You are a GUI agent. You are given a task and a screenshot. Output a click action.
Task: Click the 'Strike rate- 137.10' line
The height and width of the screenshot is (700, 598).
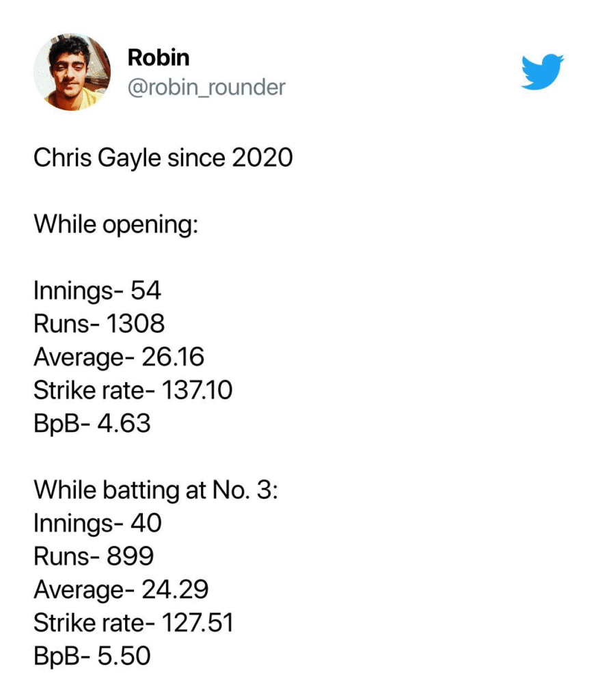(x=133, y=390)
